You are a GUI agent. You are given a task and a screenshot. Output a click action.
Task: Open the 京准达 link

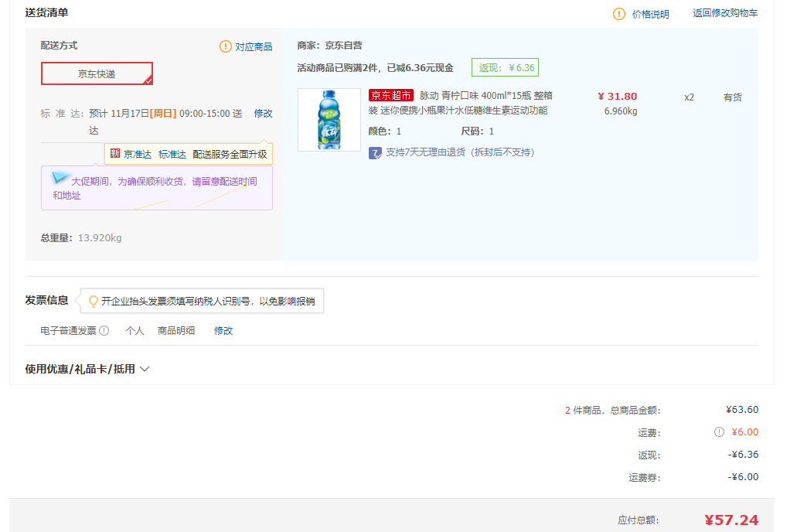point(138,154)
